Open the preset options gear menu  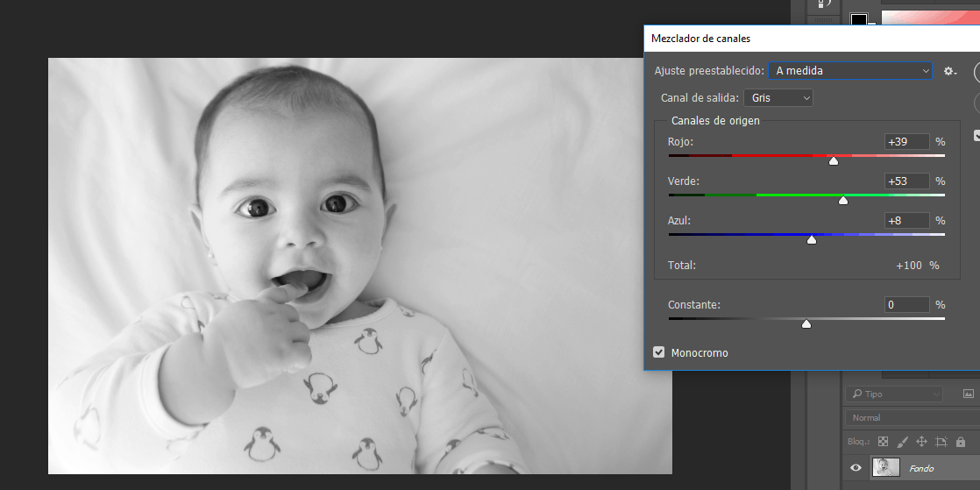point(950,71)
